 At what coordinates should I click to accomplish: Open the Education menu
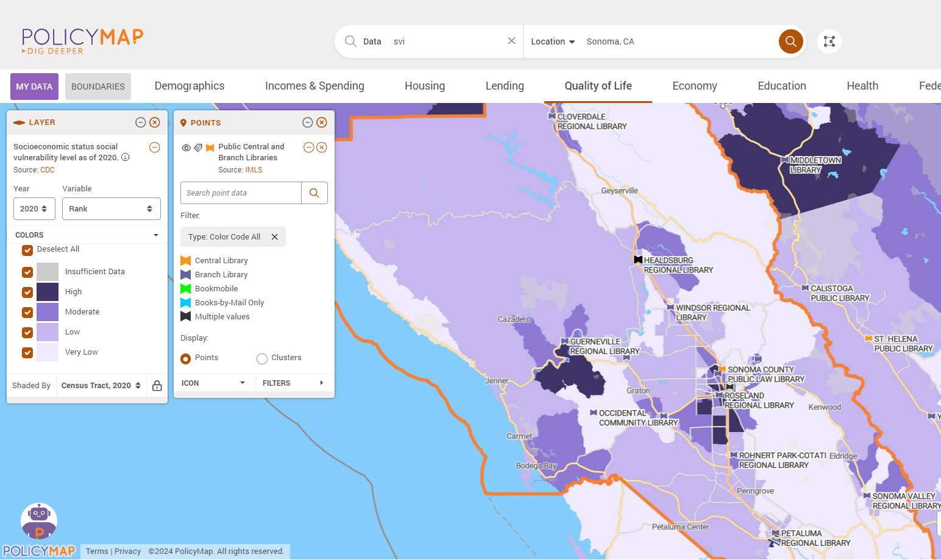pyautogui.click(x=782, y=86)
